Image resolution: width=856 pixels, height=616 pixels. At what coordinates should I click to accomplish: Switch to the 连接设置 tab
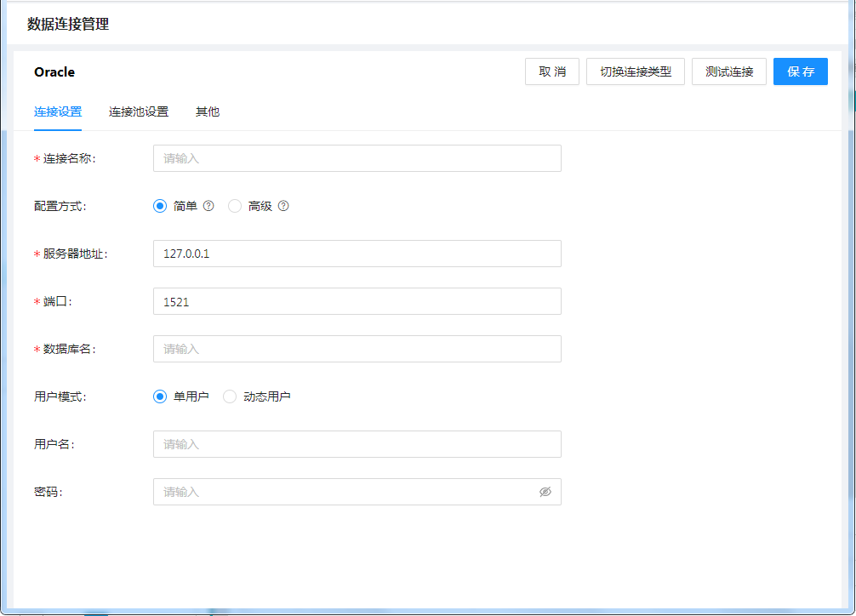[58, 111]
